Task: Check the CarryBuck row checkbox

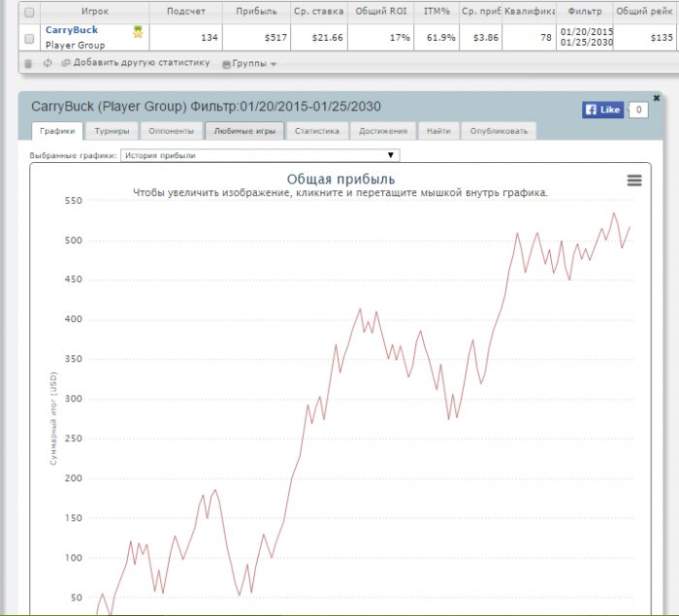Action: coord(29,38)
